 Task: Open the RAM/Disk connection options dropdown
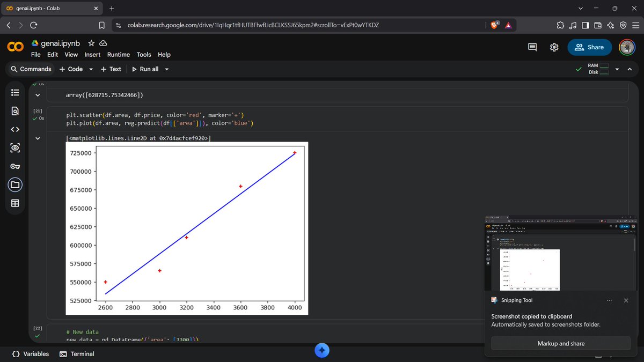click(x=617, y=69)
